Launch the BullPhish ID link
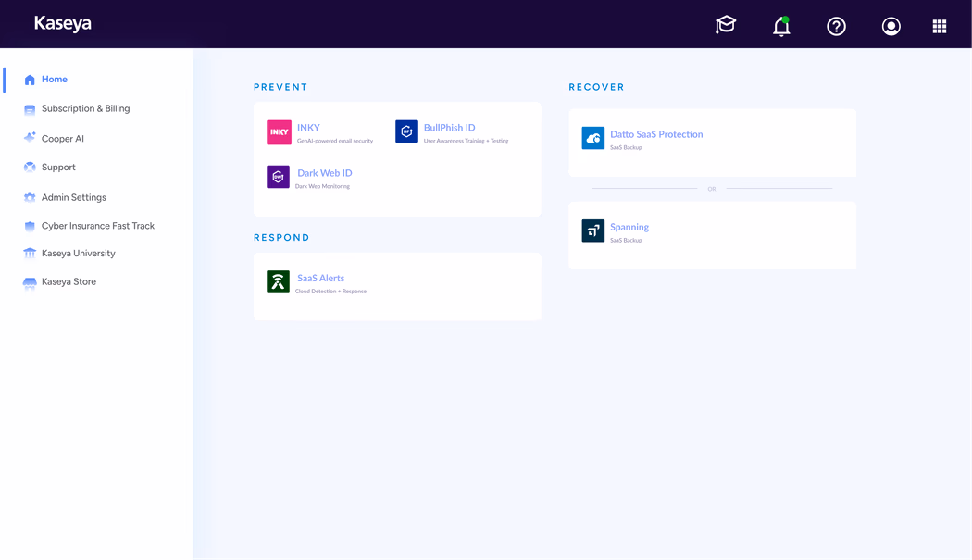Screen dimensions: 972x560 (x=449, y=128)
